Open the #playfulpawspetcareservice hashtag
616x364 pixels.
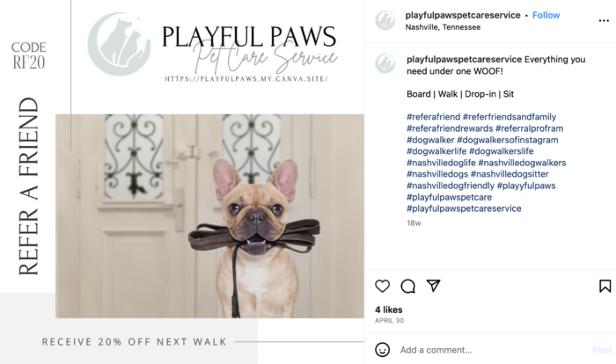point(464,208)
